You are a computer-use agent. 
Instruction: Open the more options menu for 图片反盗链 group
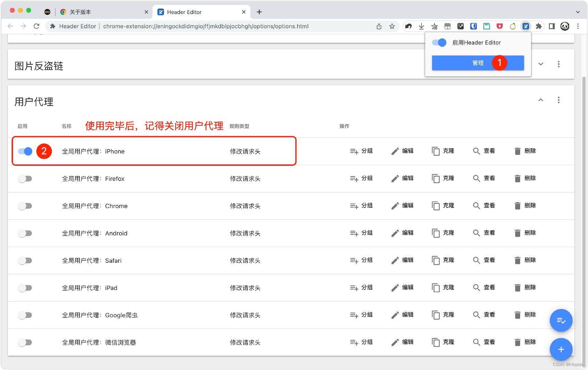(559, 64)
